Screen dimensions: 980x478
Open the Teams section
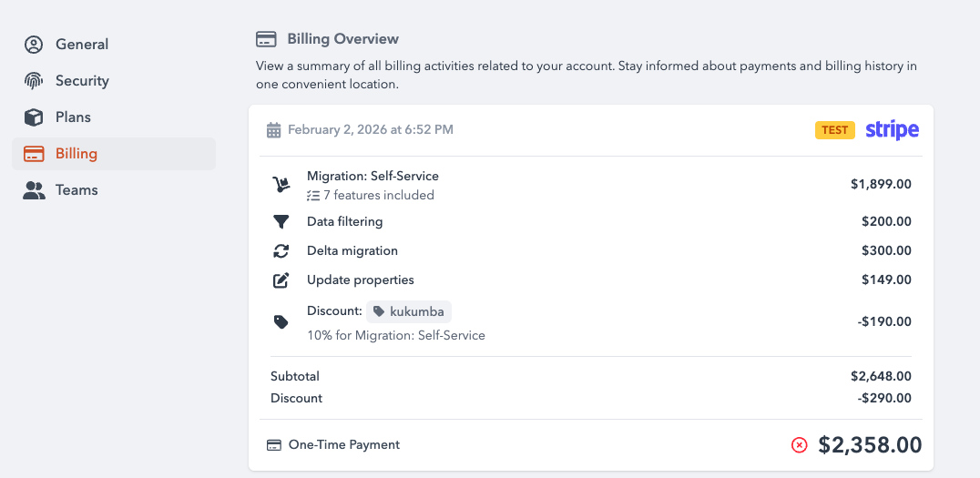coord(76,190)
